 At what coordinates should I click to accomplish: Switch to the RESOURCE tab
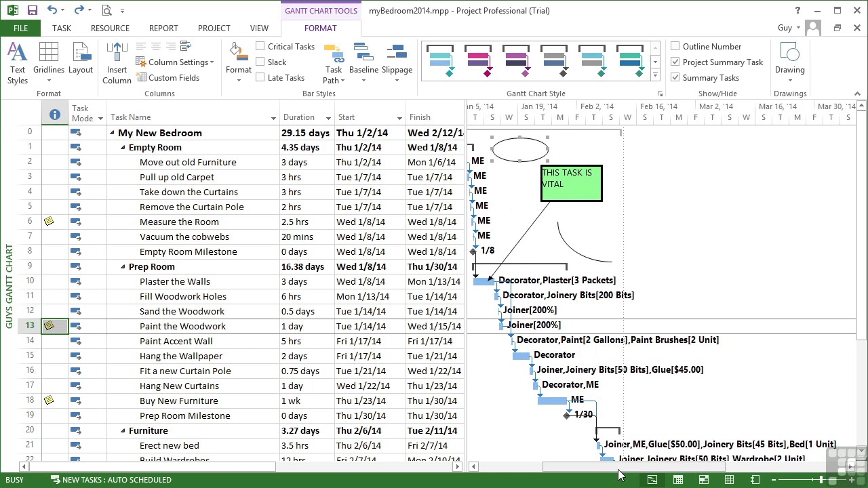coord(110,28)
